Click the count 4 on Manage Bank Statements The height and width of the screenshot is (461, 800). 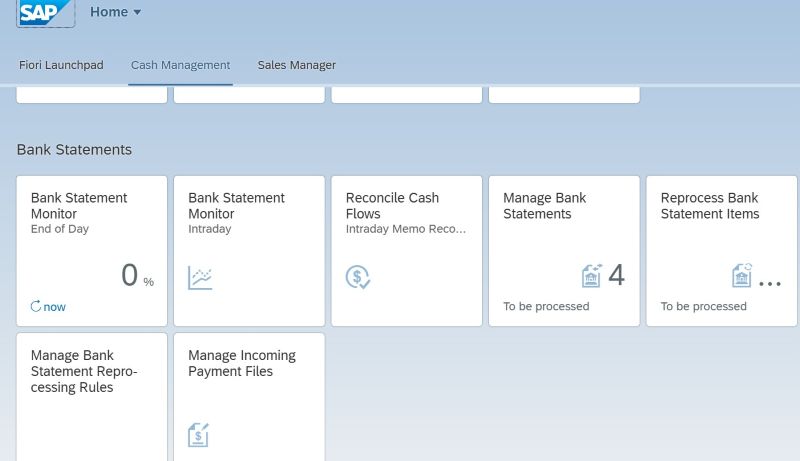point(616,275)
